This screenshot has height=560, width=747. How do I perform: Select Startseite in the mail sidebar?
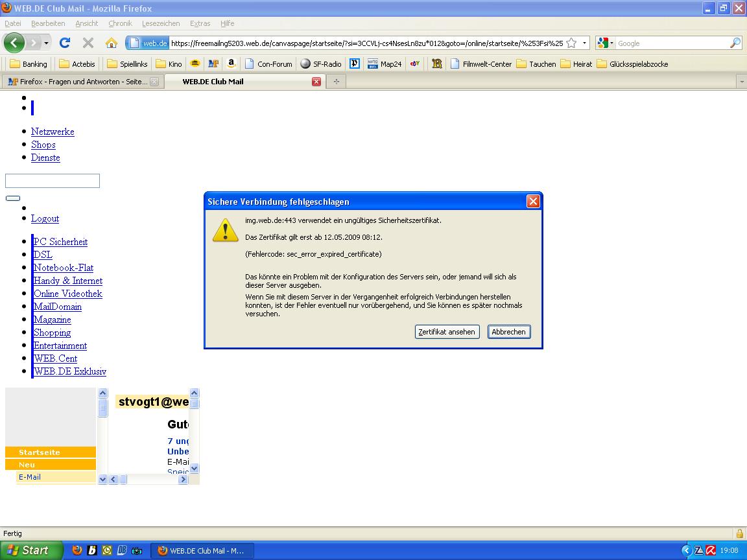point(51,452)
